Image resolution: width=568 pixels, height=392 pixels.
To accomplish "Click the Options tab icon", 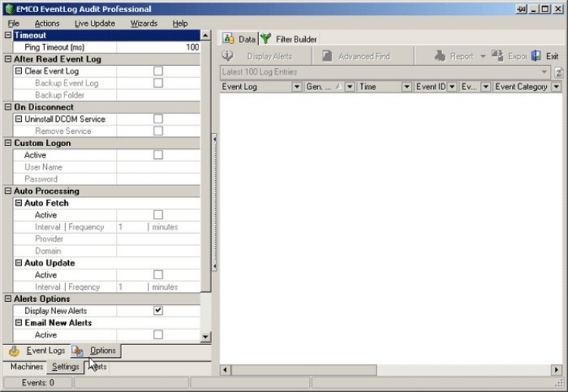I will tap(77, 350).
